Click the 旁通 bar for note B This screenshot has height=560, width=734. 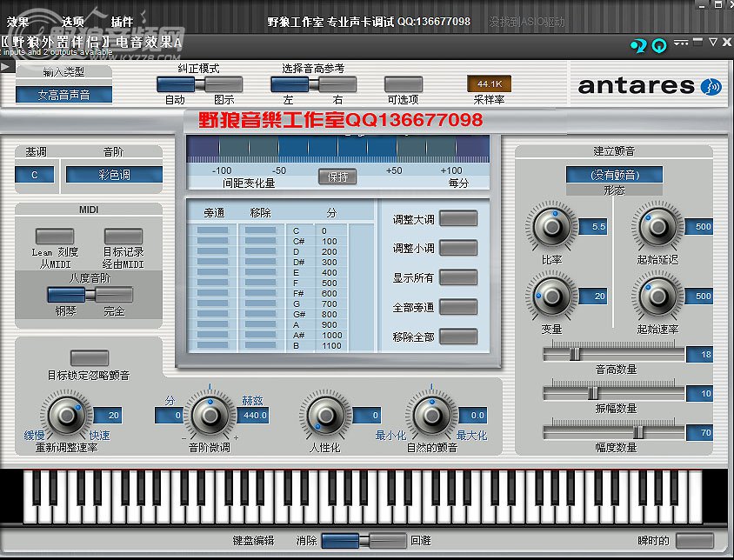212,345
